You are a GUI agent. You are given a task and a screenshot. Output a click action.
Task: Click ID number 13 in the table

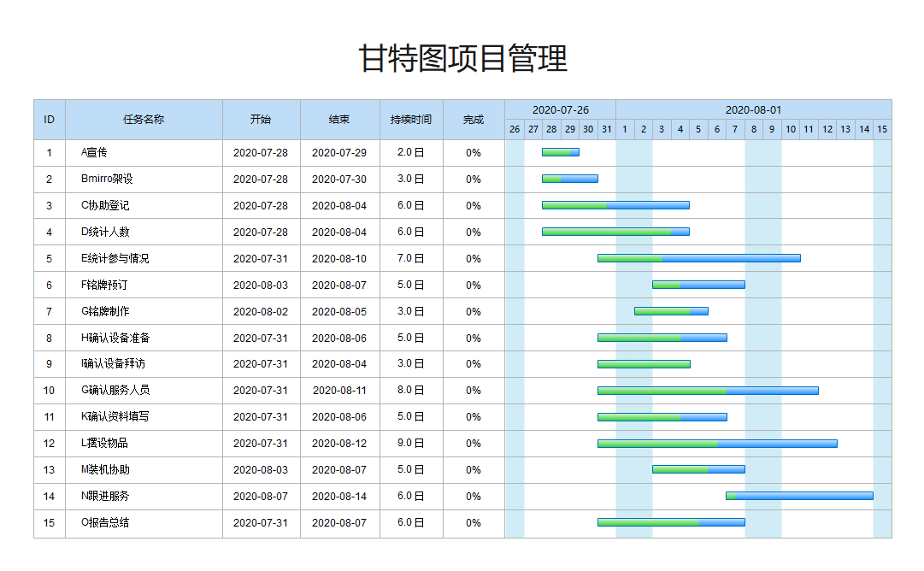[x=49, y=469]
